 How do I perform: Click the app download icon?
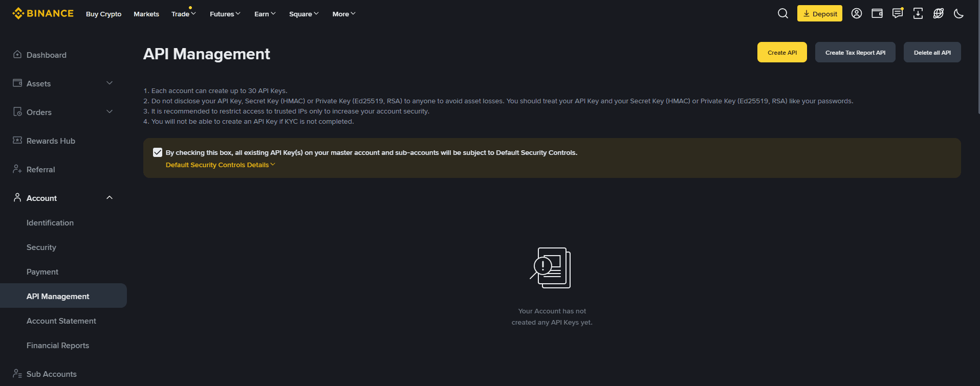pos(918,13)
